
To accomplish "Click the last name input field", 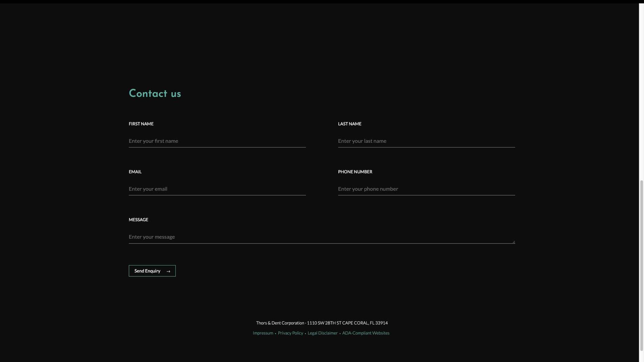I will coord(426,141).
